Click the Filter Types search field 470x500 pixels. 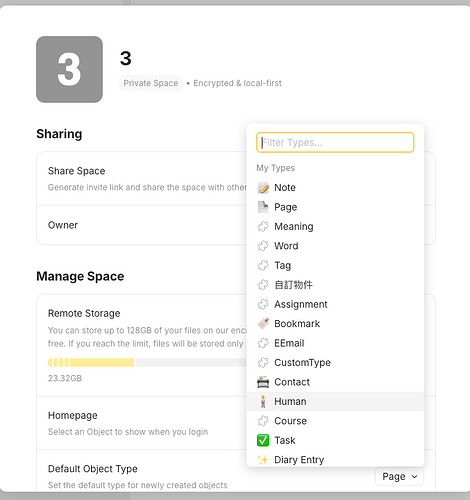335,142
